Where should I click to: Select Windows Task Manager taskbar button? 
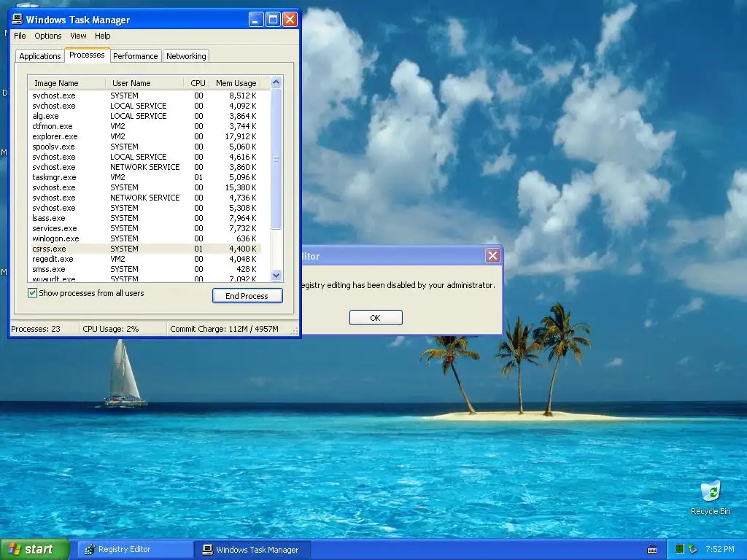pyautogui.click(x=252, y=550)
